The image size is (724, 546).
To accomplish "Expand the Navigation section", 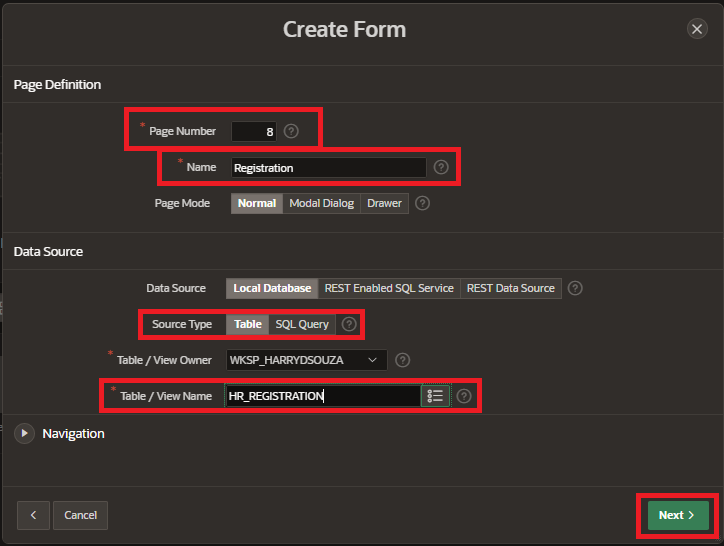I will click(x=23, y=434).
